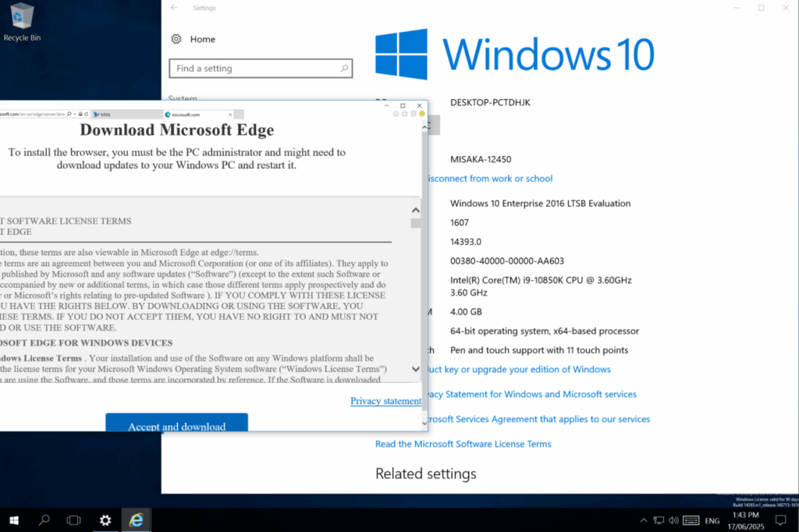Open a new browser tab
Viewport: 799px width, 532px height.
pos(239,115)
